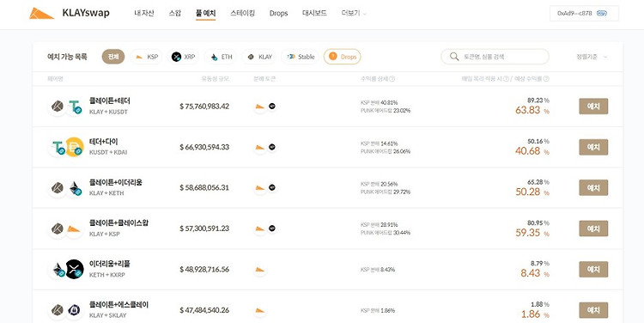Image resolution: width=644 pixels, height=323 pixels.
Task: Navigate to 대시보드
Action: [x=314, y=13]
